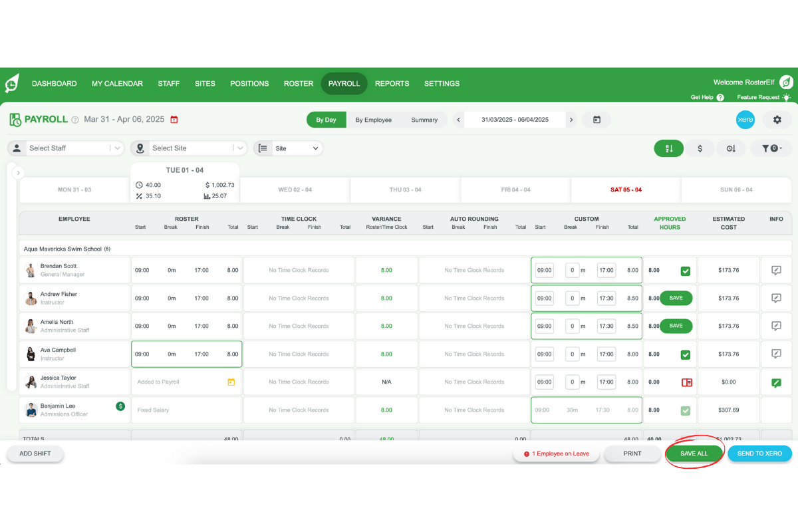Click the Get Help question mark icon

(722, 97)
